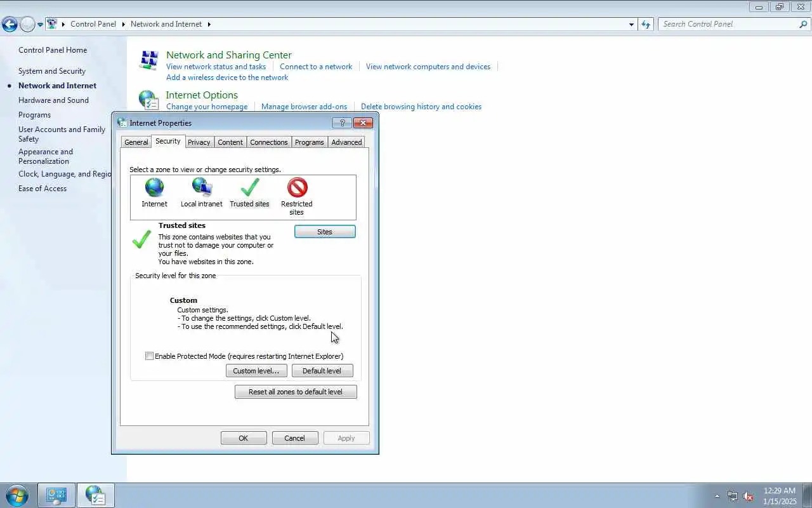Click the help question mark in Internet Properties
Image resolution: width=812 pixels, height=508 pixels.
(342, 123)
